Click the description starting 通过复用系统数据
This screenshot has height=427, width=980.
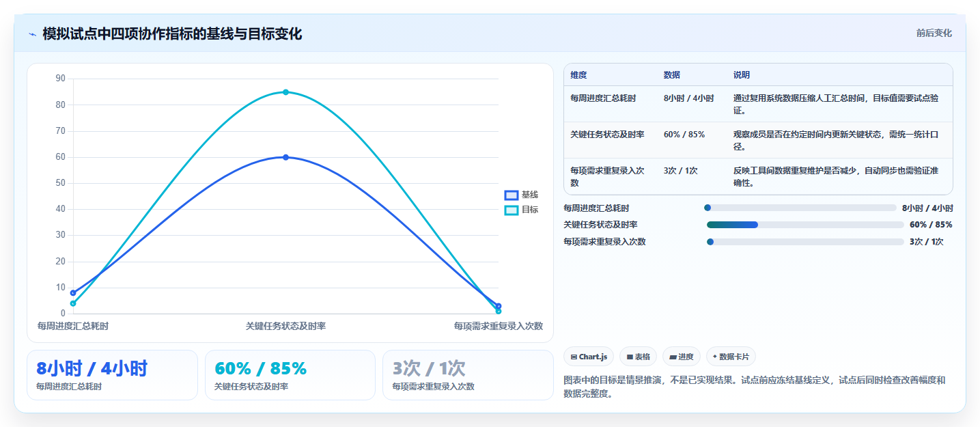837,104
